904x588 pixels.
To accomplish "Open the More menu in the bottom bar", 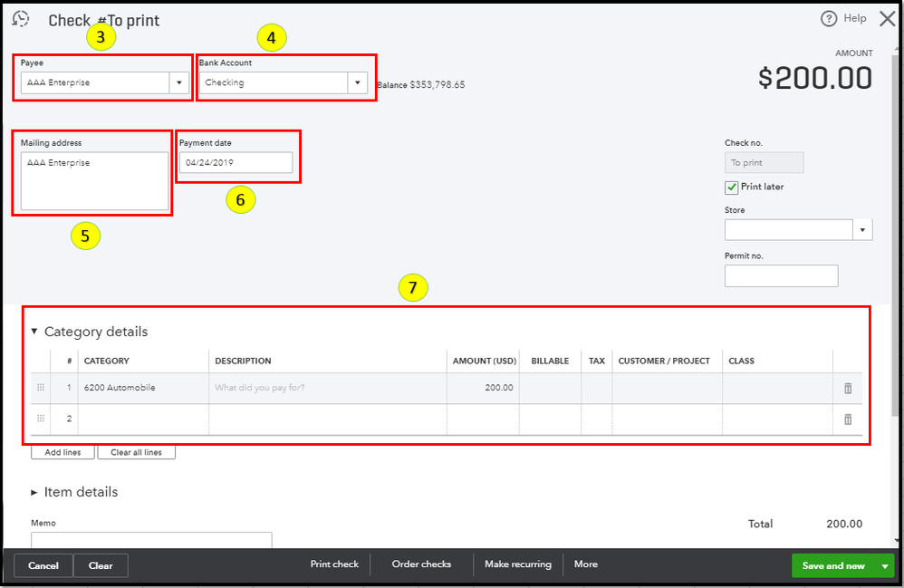I will (x=586, y=564).
